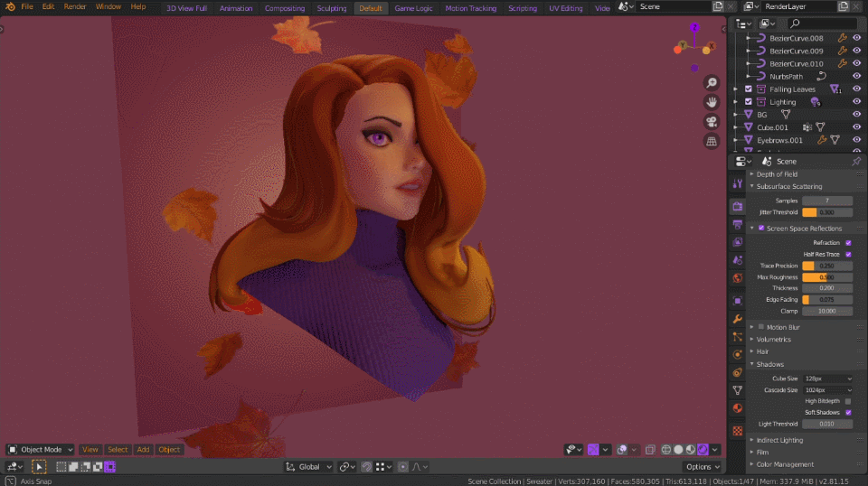Open the Scene properties tab icon
The height and width of the screenshot is (486, 868).
(x=738, y=260)
